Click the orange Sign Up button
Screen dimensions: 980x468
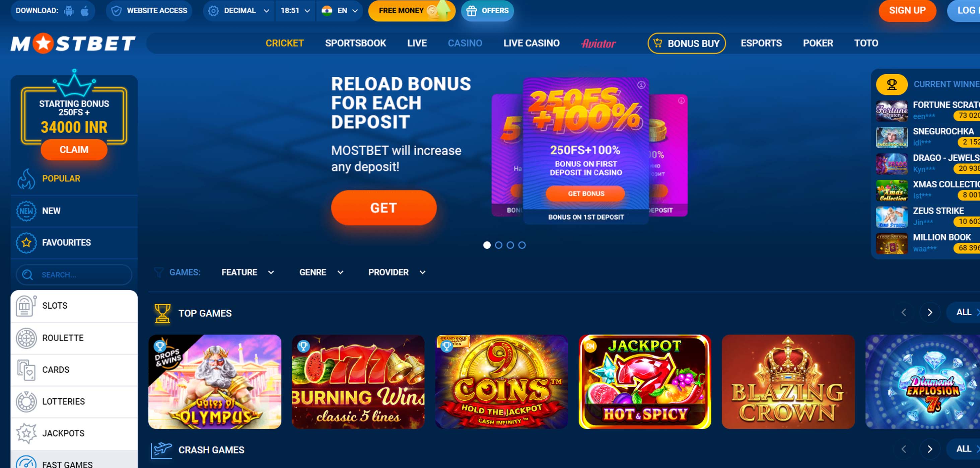tap(907, 11)
